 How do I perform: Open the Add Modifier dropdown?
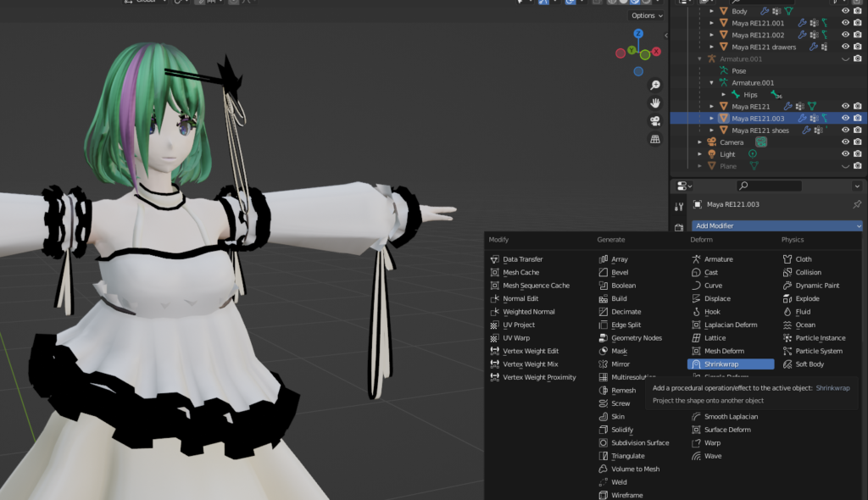click(776, 226)
